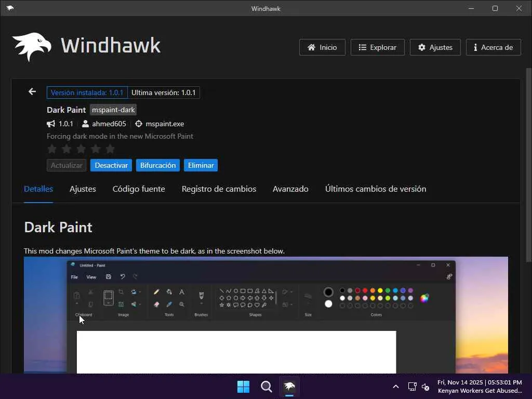The width and height of the screenshot is (532, 399).
Task: Rate the mod with the first star
Action: coord(52,149)
